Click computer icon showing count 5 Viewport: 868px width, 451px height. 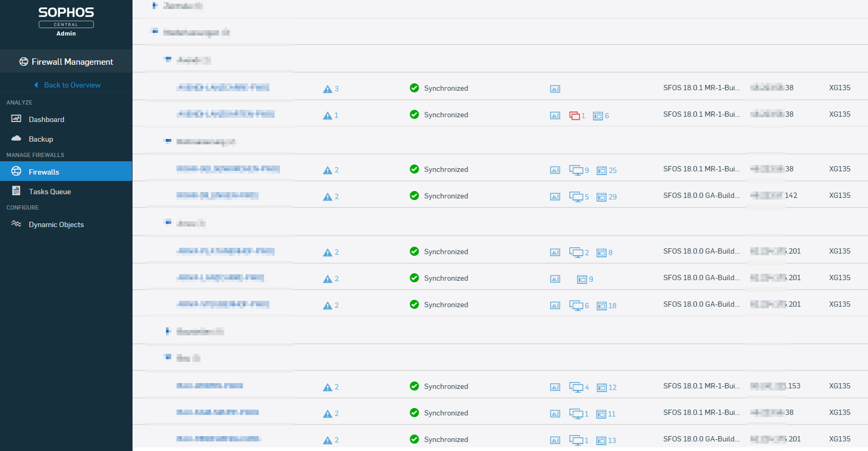tap(576, 197)
